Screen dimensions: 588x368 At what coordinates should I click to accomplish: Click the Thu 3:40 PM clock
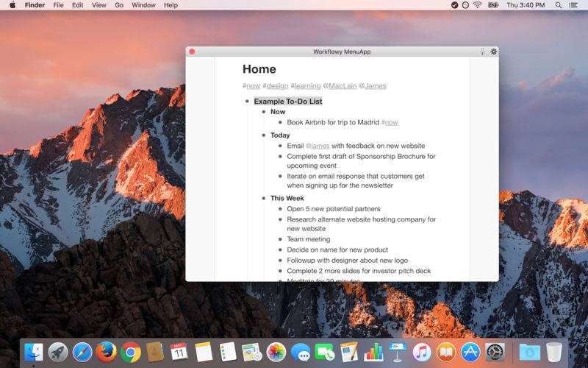coord(526,5)
